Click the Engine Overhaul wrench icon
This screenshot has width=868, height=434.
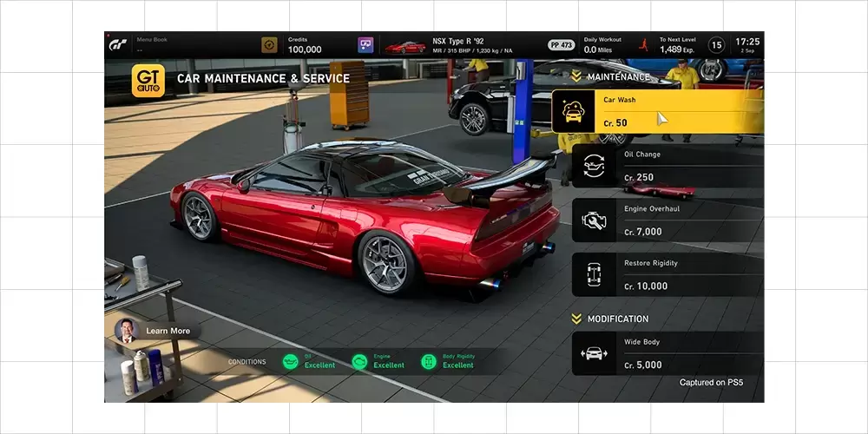[x=594, y=220]
